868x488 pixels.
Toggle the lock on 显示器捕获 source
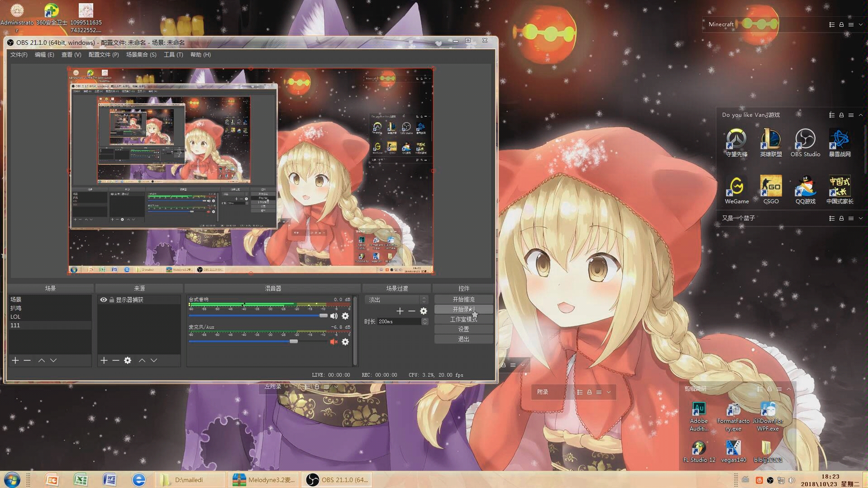(x=112, y=300)
